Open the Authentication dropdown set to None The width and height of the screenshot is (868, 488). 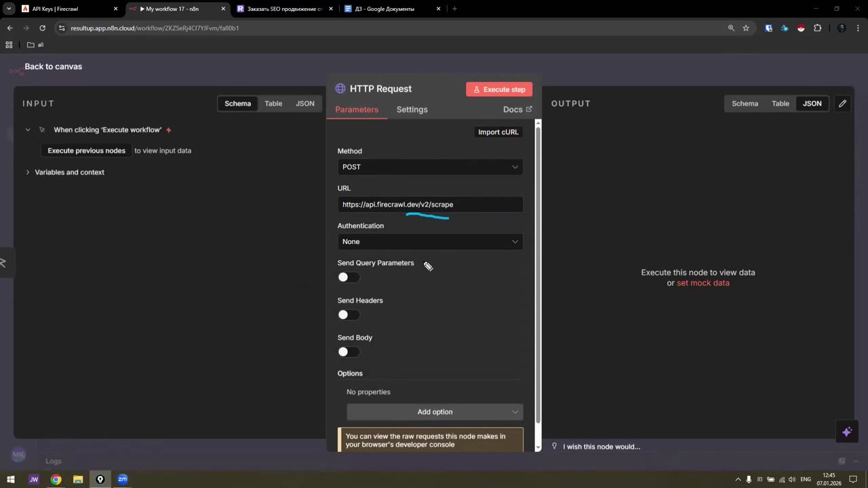pos(430,241)
